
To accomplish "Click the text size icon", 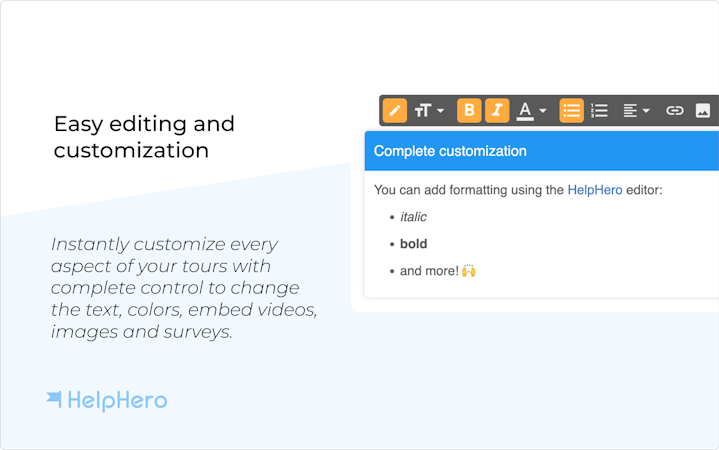I will (423, 111).
